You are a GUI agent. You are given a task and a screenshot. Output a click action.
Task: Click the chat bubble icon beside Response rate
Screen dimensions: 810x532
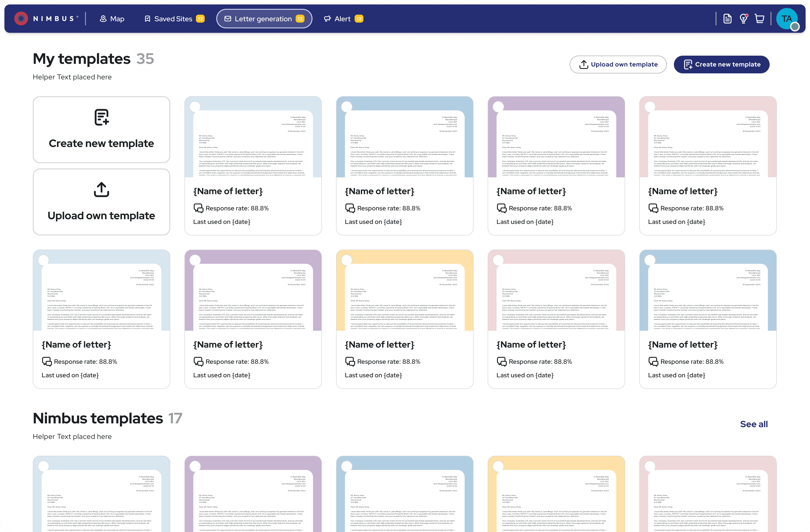coord(198,208)
